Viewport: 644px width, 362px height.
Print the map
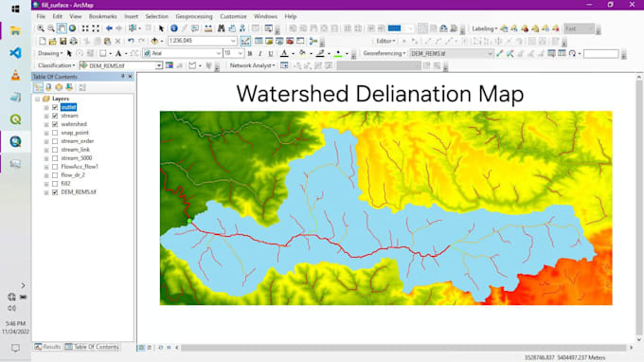[74, 41]
